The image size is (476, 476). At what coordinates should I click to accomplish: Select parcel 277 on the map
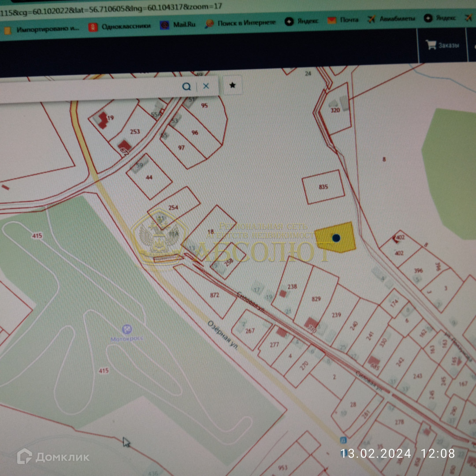(274, 345)
